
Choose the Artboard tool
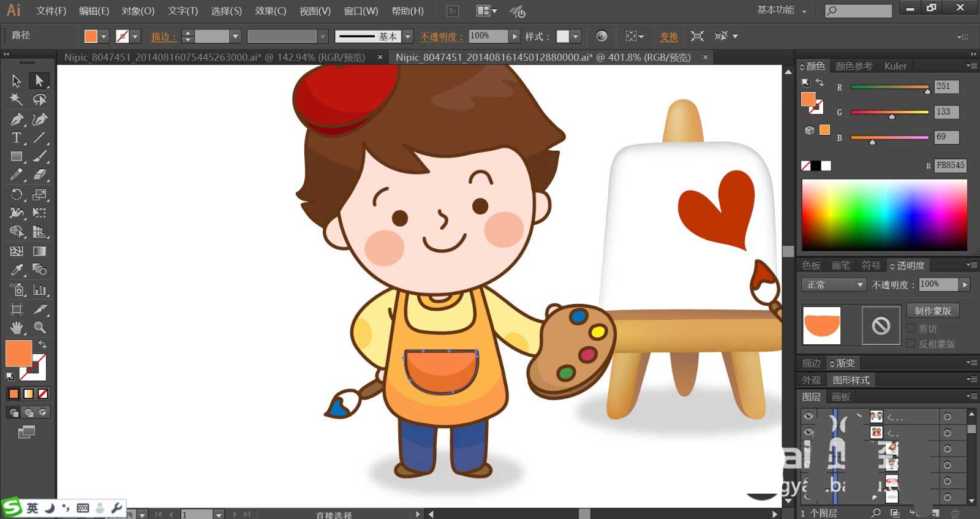pos(17,309)
